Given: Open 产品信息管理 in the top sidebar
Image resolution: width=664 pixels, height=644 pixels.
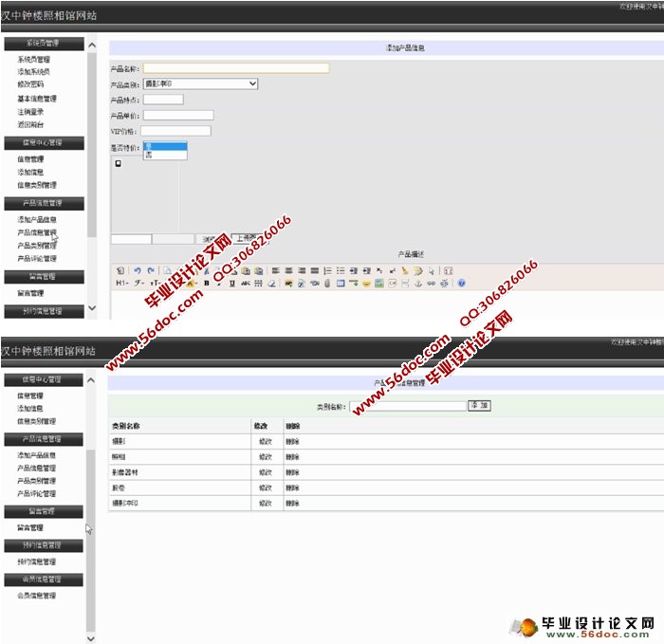Looking at the screenshot, I should coord(36,232).
